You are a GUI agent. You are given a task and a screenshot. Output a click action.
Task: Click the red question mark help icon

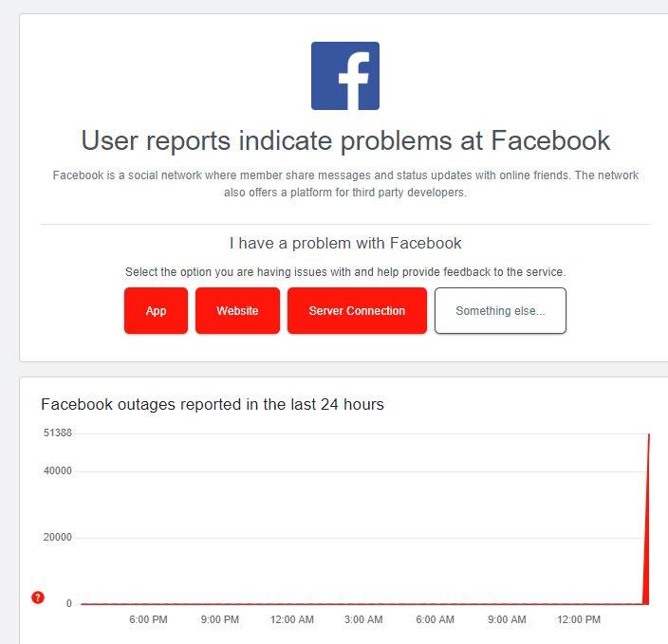point(38,598)
